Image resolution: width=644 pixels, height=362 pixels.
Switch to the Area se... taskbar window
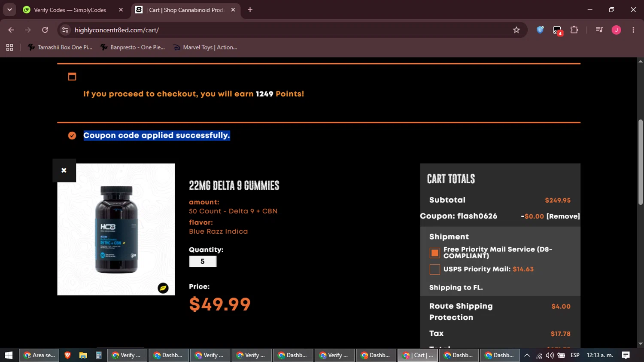39,355
